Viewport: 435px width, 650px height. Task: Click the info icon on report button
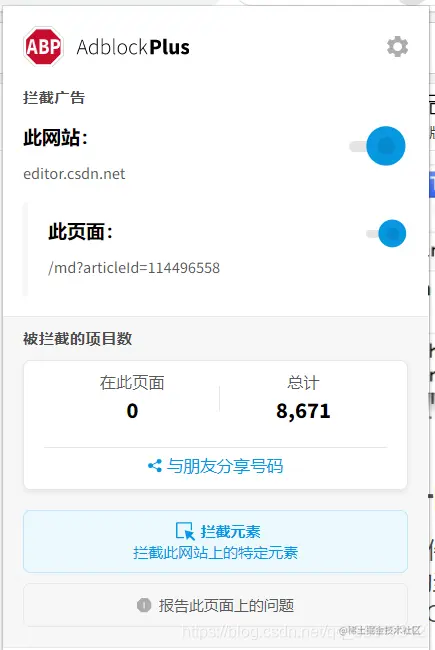coord(144,605)
